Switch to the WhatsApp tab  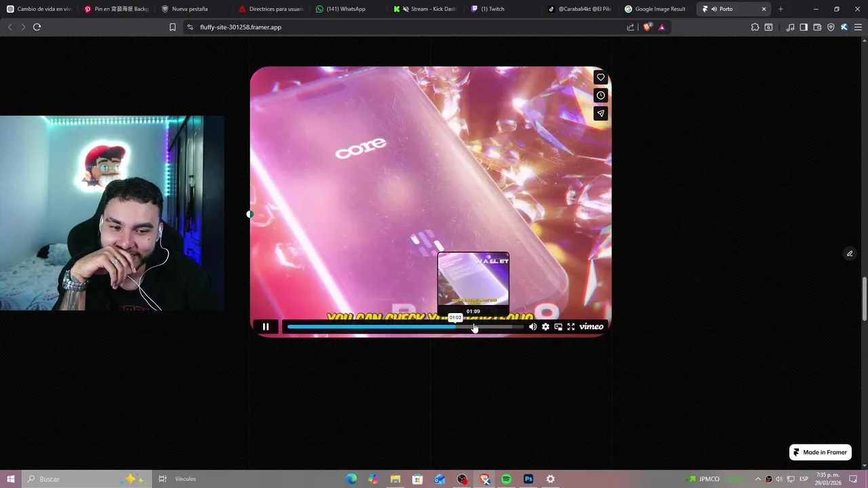349,9
